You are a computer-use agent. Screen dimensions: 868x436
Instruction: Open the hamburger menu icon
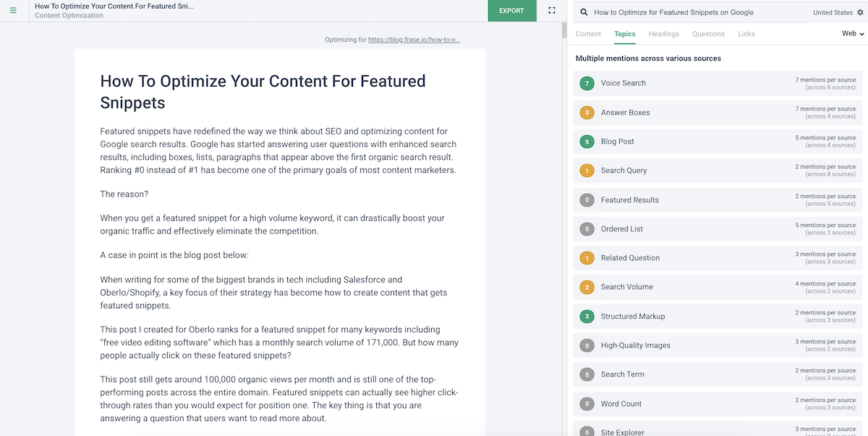[13, 11]
